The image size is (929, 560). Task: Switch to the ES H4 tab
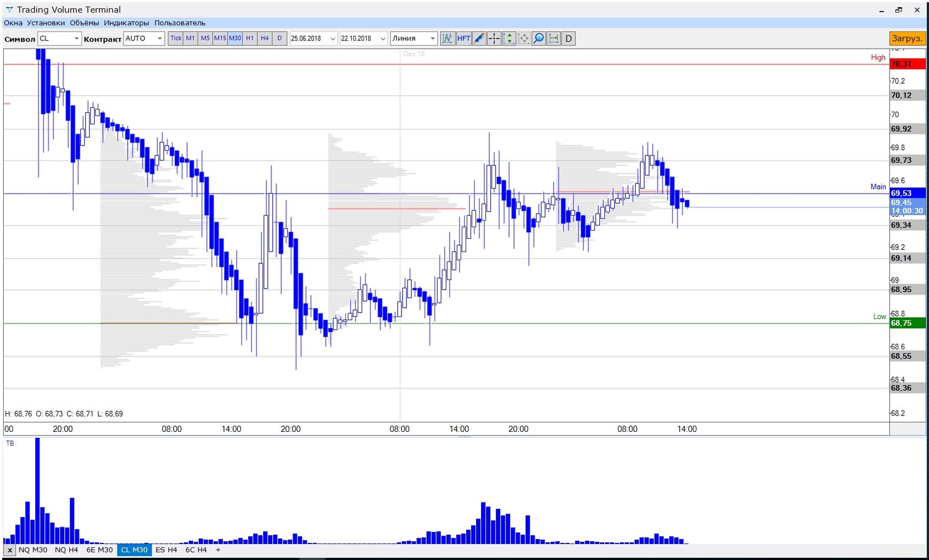click(x=166, y=550)
